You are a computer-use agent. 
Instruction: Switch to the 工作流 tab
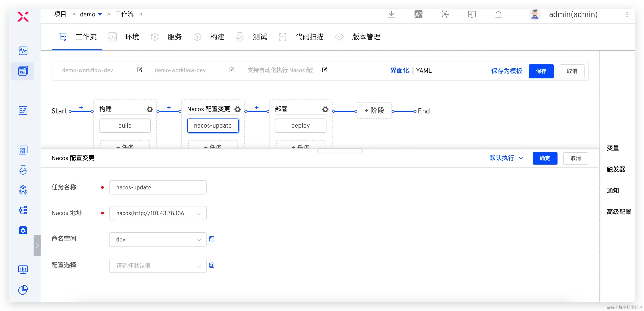77,37
